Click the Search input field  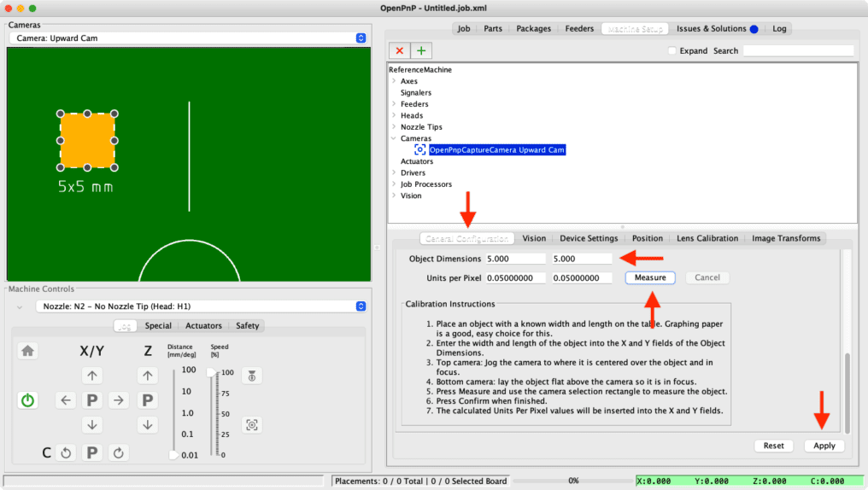pos(798,51)
